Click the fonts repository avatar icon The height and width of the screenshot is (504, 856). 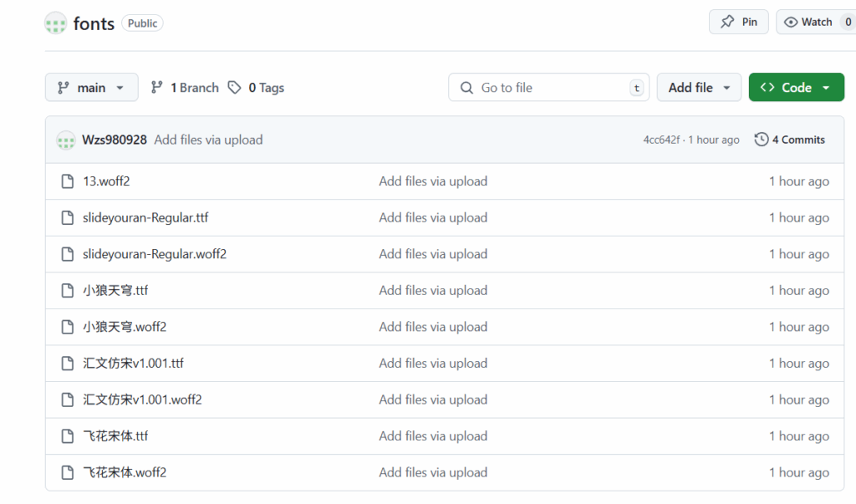56,23
